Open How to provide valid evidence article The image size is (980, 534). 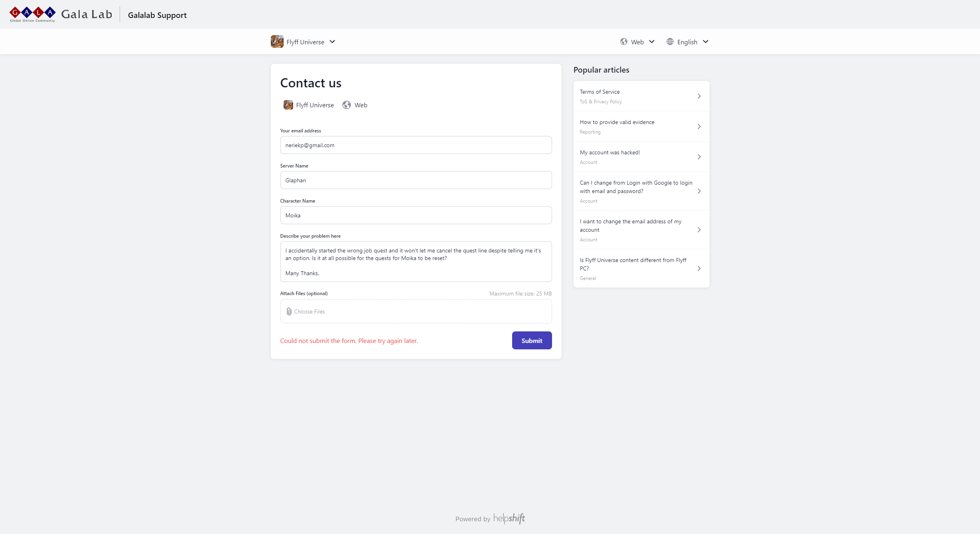[x=641, y=126]
